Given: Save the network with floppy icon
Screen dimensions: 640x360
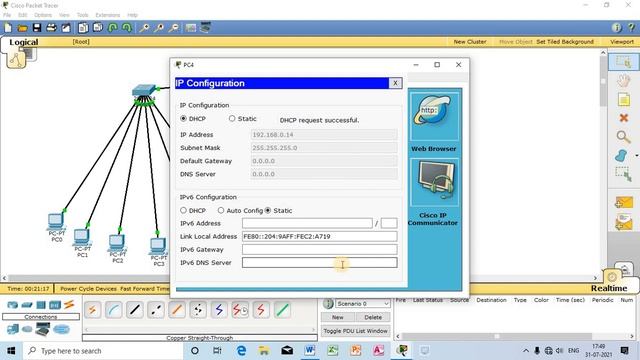Looking at the screenshot, I should [x=37, y=28].
